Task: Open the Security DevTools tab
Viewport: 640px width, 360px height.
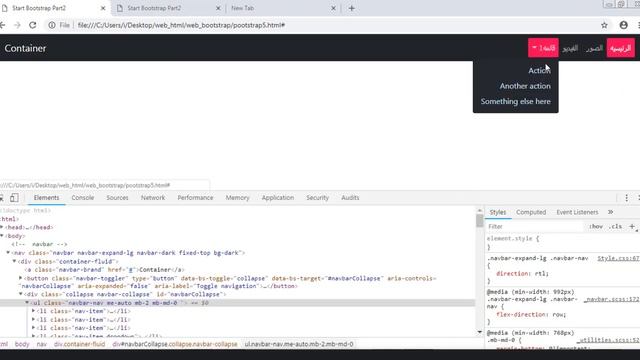Action: click(x=317, y=198)
